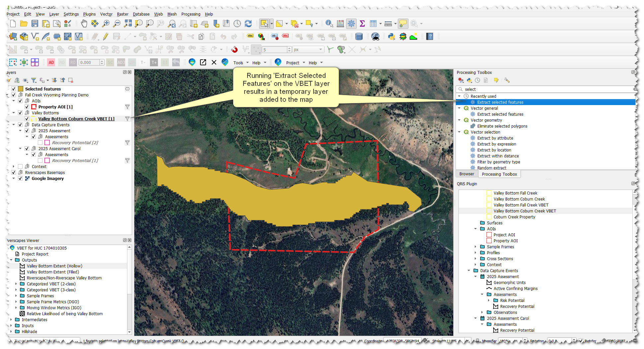
Task: Click the Refresh map icon
Action: pyautogui.click(x=248, y=24)
